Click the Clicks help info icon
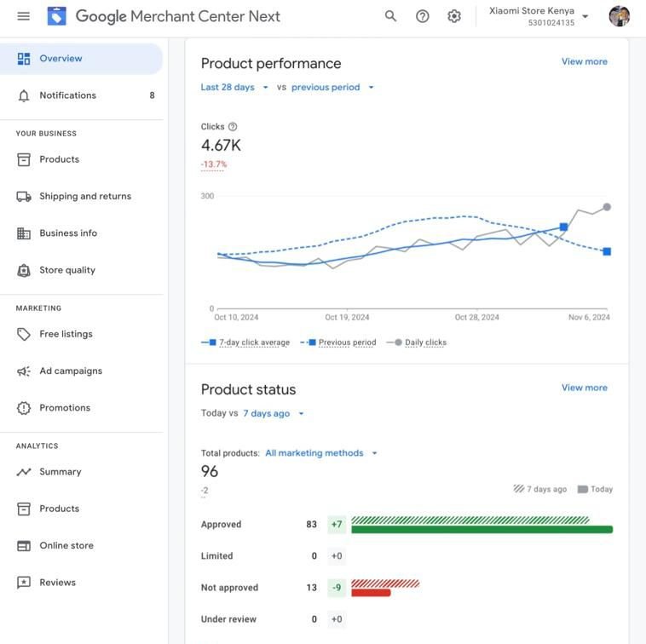 pos(233,127)
